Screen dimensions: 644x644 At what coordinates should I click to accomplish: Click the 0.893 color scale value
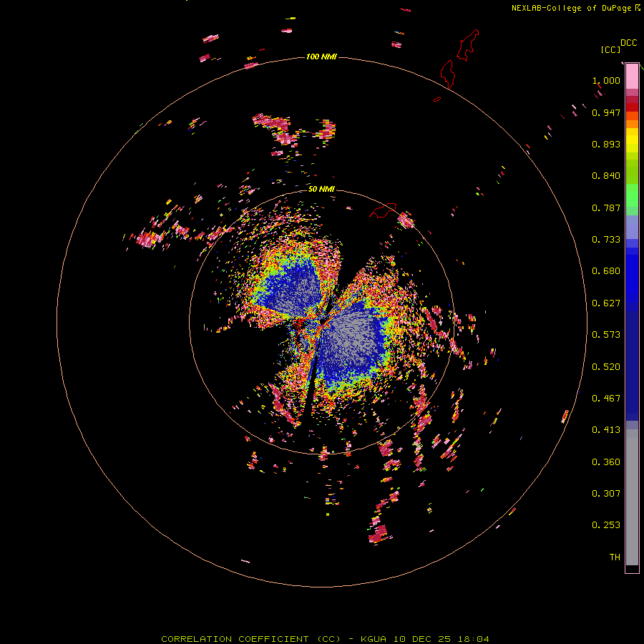(606, 144)
